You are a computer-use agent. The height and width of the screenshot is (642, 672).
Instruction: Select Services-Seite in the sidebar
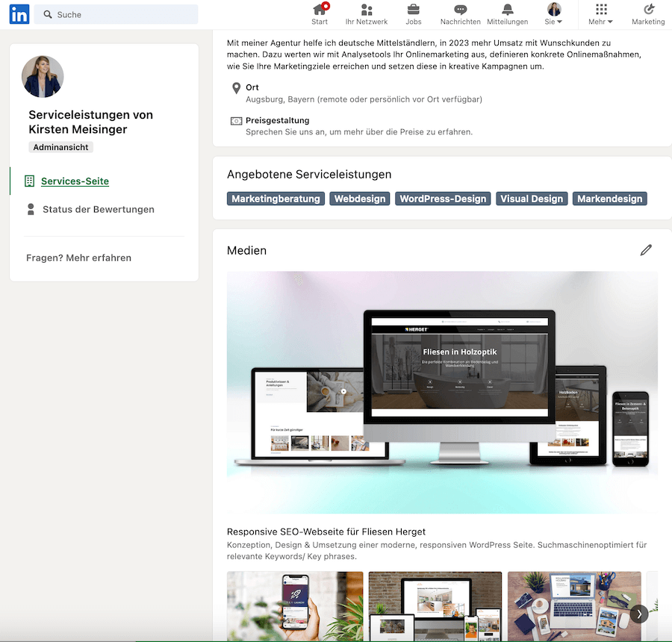tap(75, 181)
